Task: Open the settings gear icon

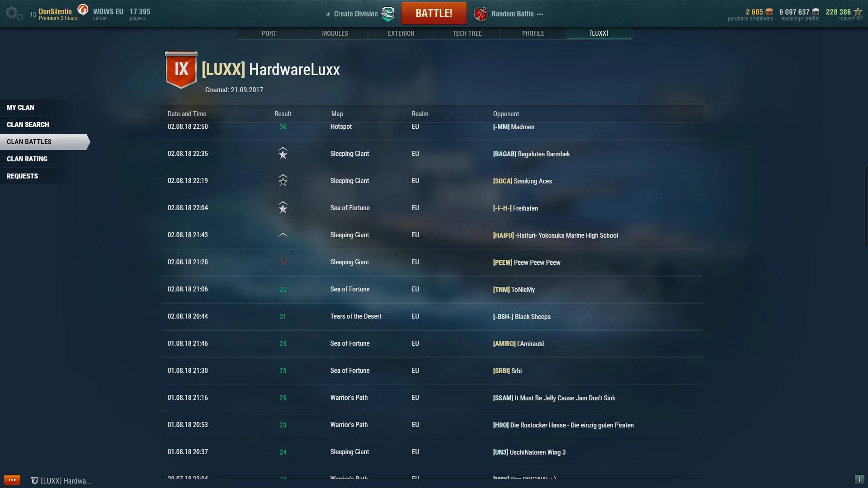Action: pos(13,13)
